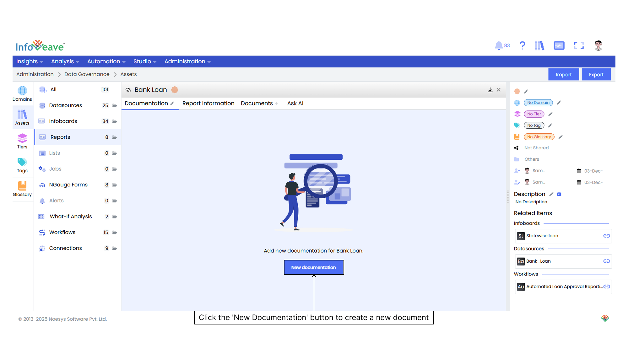The image size is (628, 364).
Task: Open folder icon for Infoboards row
Action: coord(115,121)
